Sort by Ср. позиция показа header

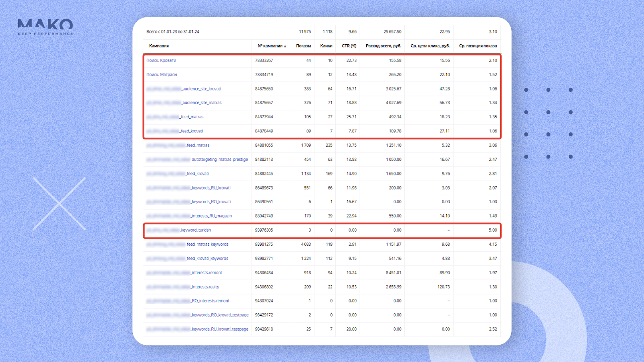(x=478, y=46)
